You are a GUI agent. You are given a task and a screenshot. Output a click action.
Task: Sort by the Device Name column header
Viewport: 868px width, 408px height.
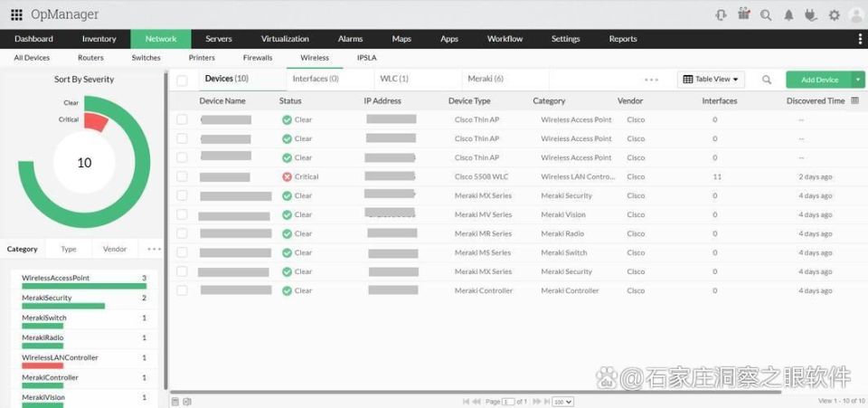pyautogui.click(x=222, y=100)
